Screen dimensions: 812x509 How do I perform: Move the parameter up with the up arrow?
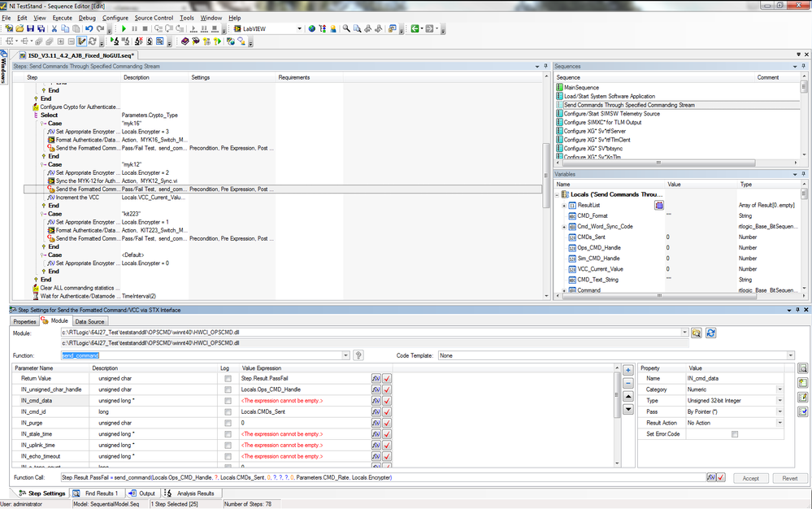627,396
